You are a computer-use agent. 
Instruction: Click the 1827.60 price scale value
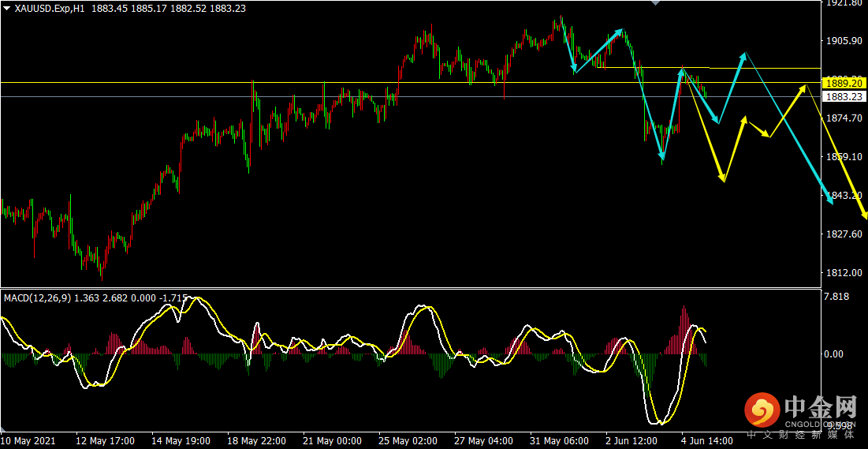click(x=844, y=234)
